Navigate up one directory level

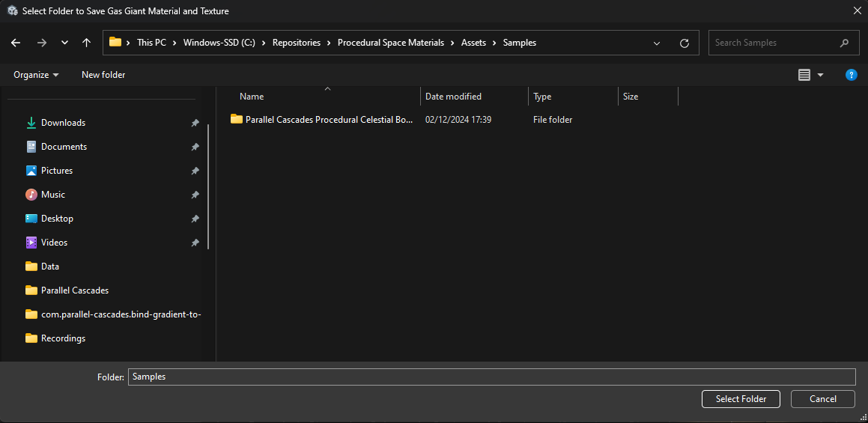(x=87, y=43)
